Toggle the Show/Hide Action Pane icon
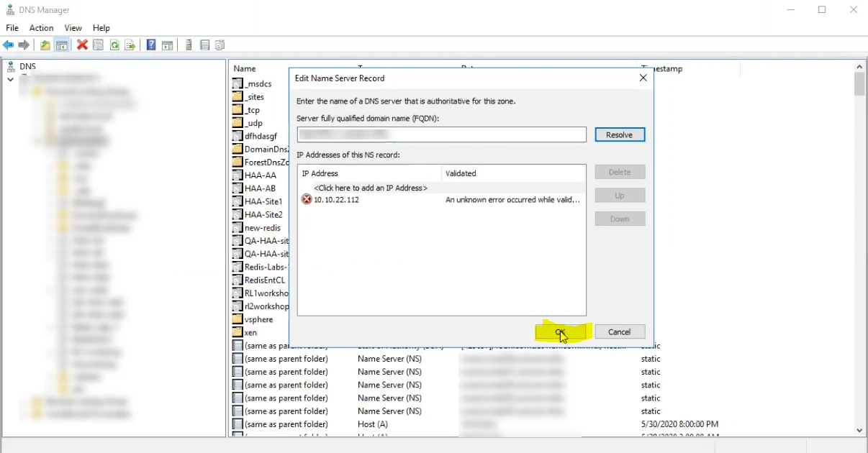The height and width of the screenshot is (453, 868). (x=167, y=45)
